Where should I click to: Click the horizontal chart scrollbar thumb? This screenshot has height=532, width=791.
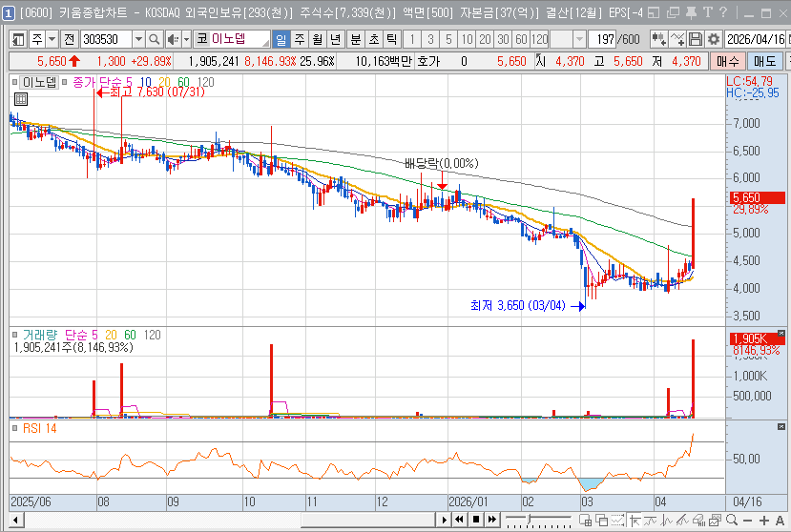coord(367,520)
